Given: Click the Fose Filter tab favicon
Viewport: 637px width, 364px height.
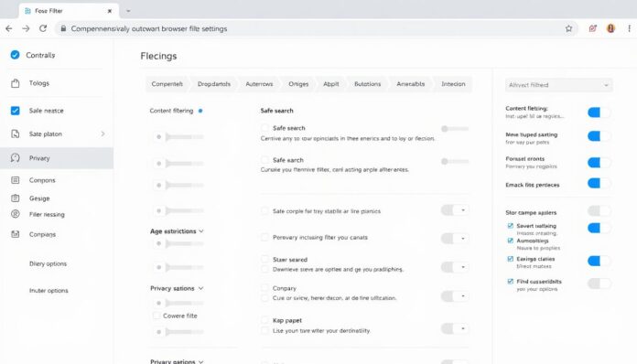Looking at the screenshot, I should click(x=27, y=11).
